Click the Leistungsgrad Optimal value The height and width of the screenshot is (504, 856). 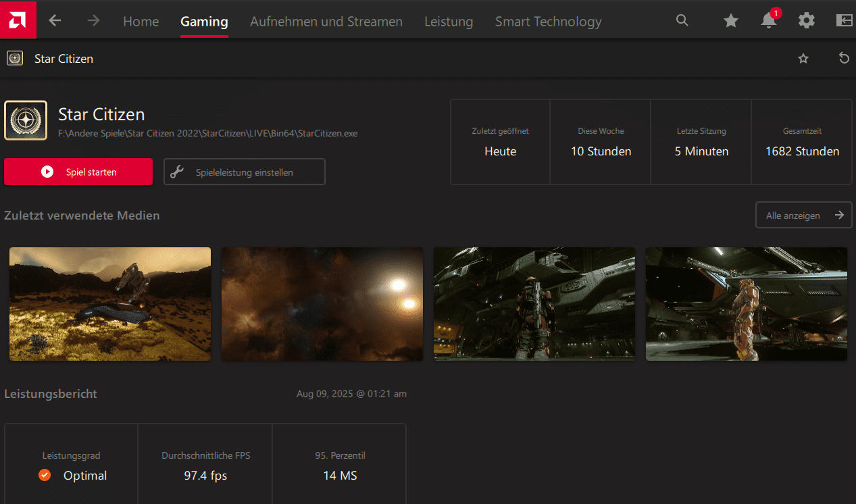coord(85,476)
